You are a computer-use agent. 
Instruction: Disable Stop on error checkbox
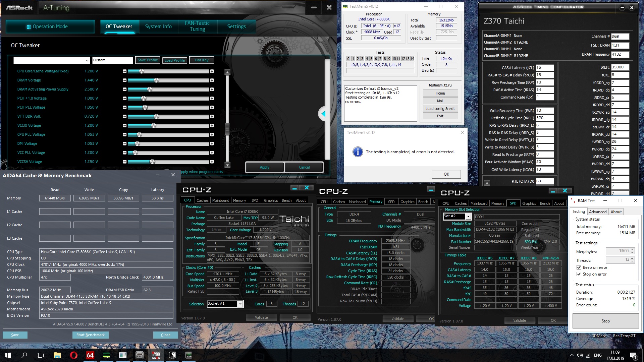click(579, 274)
